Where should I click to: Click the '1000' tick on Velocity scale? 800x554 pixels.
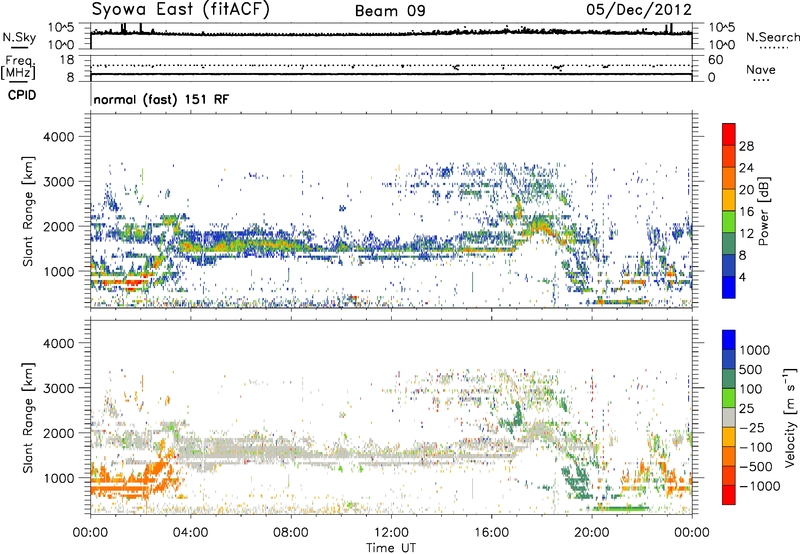point(755,350)
